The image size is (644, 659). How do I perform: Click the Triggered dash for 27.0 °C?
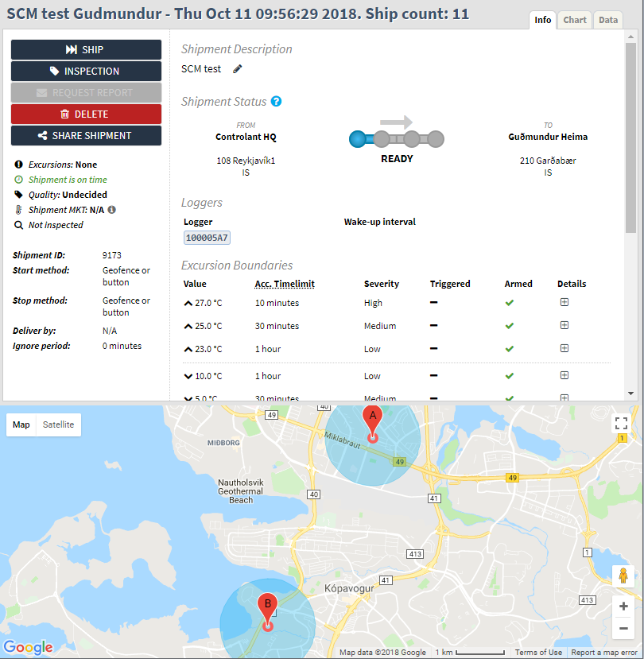pos(433,303)
